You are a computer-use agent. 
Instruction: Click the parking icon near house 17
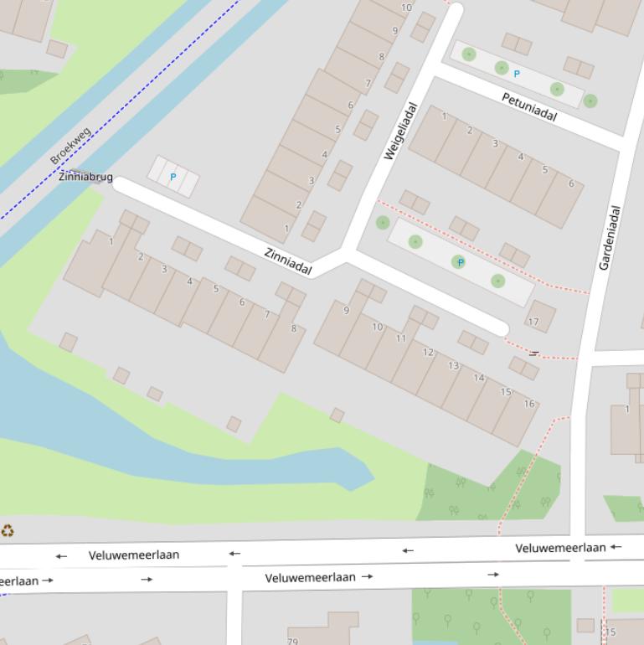(x=460, y=263)
